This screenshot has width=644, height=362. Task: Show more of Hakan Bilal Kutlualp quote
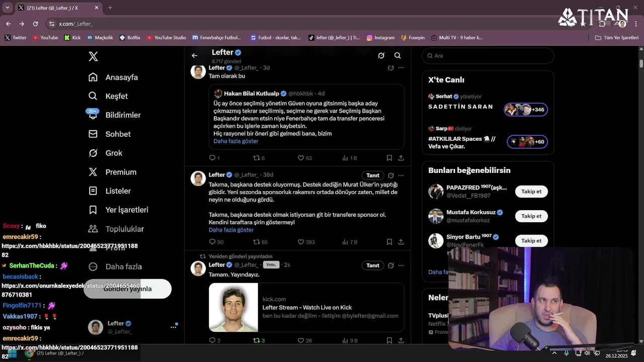click(236, 141)
